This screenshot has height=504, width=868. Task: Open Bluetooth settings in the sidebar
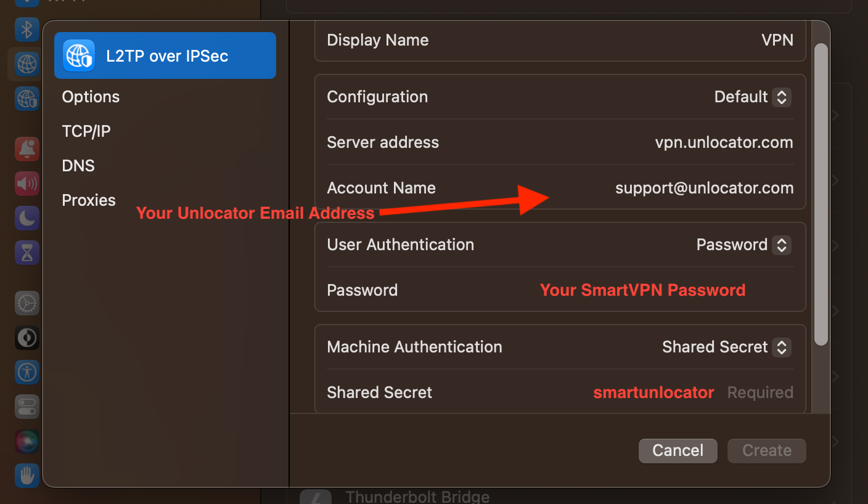[x=27, y=28]
